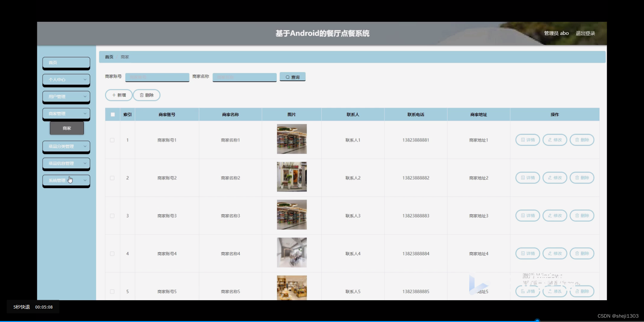Screen dimensions: 644x322
Task: Focus the 商家名称 search field
Action: pyautogui.click(x=245, y=77)
